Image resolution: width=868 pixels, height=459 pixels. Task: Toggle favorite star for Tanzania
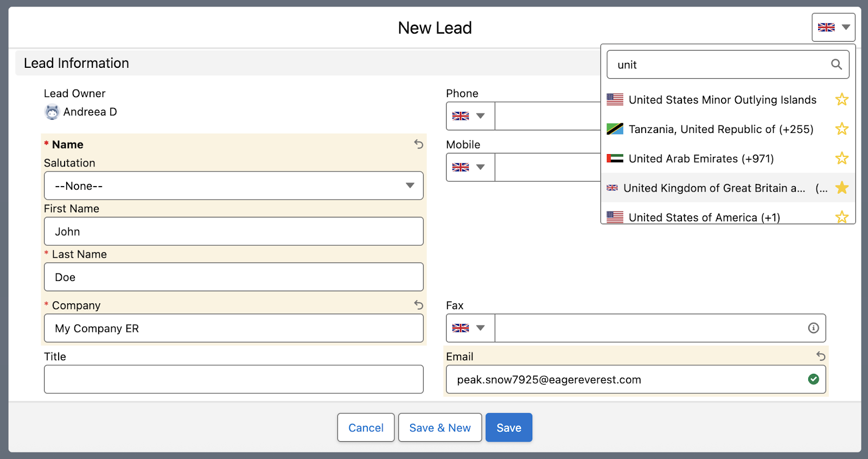pos(841,129)
